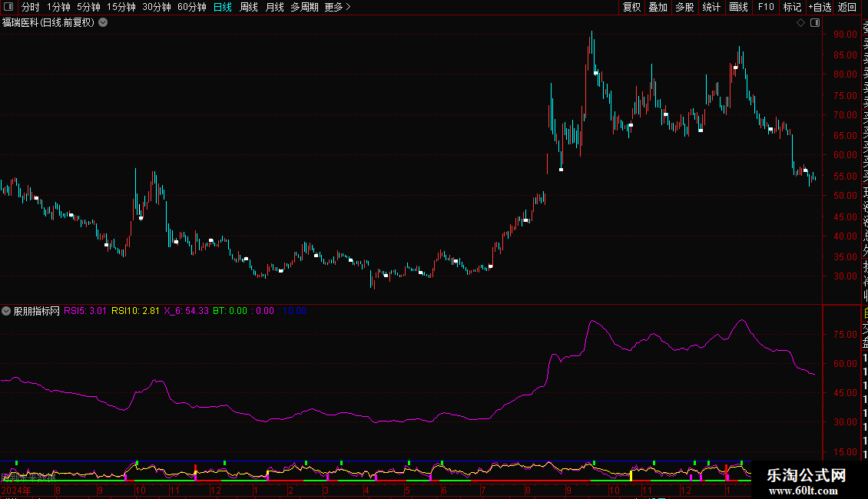The image size is (868, 499).
Task: Open the 多股 multi-stock view
Action: 684,7
